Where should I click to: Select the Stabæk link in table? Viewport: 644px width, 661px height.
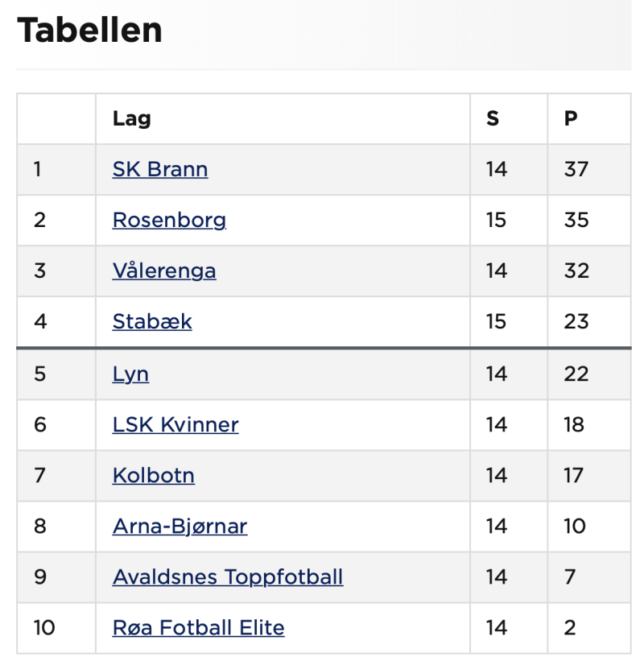pyautogui.click(x=152, y=322)
